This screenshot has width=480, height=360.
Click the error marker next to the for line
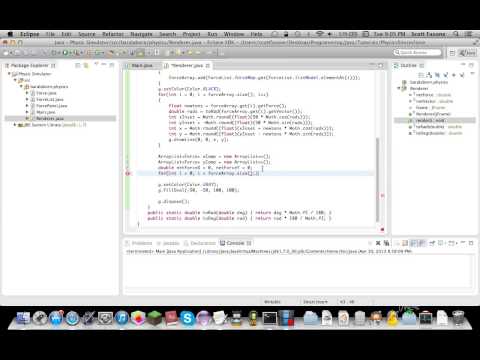pyautogui.click(x=128, y=173)
